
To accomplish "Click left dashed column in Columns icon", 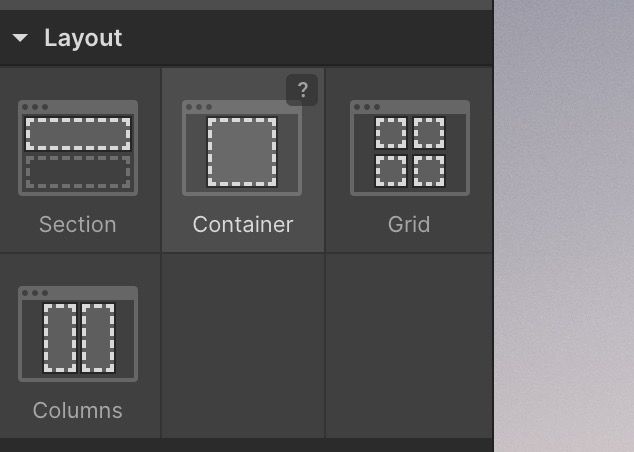I will pyautogui.click(x=59, y=338).
